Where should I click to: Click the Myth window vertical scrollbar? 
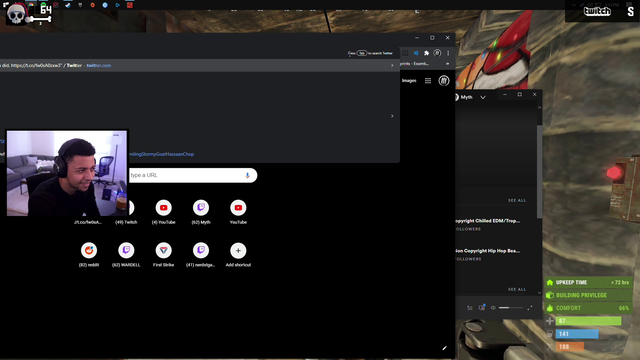coord(540,171)
